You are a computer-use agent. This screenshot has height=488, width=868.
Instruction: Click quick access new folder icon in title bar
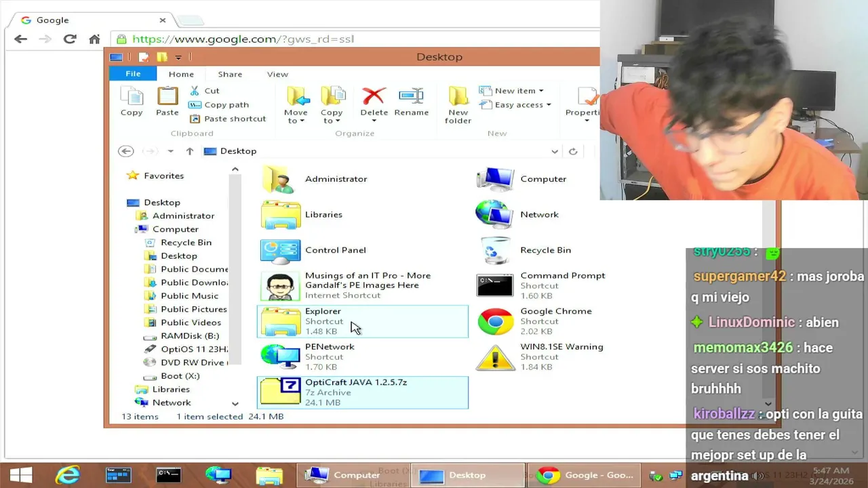(x=161, y=57)
